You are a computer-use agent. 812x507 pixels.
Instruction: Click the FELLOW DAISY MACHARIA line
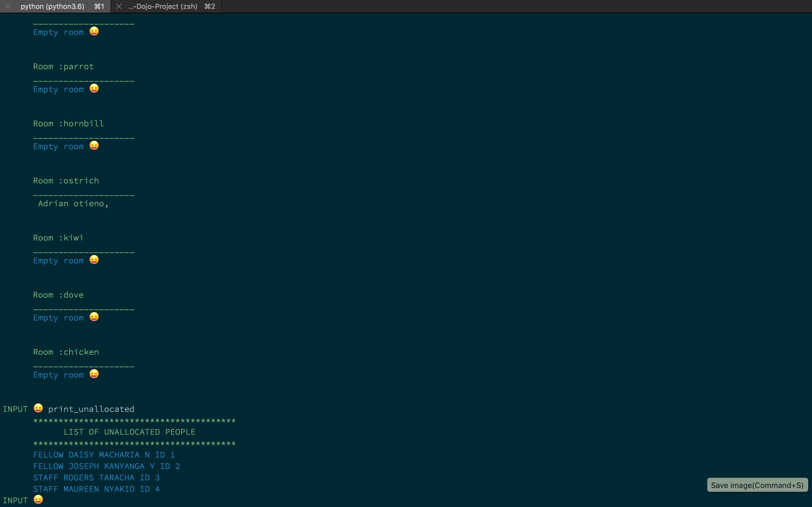104,455
